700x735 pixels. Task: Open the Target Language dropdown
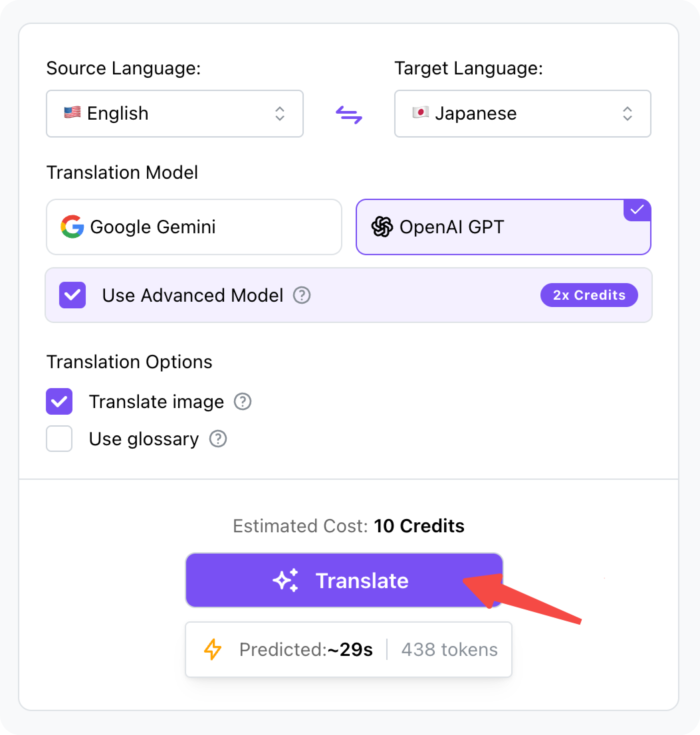(x=523, y=113)
